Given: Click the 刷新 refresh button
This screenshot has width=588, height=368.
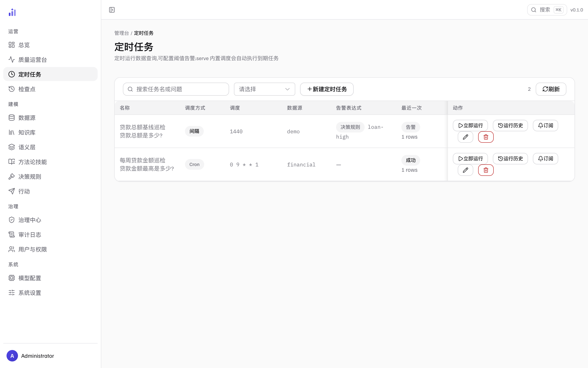Looking at the screenshot, I should pyautogui.click(x=551, y=89).
